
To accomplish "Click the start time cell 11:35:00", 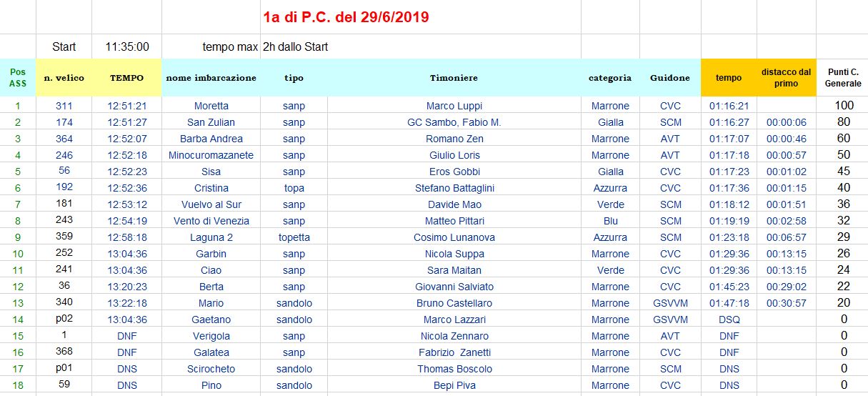I will (x=127, y=46).
